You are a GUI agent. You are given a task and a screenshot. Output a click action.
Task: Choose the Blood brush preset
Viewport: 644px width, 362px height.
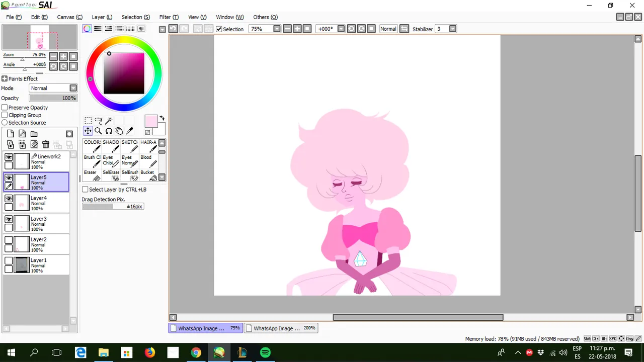coord(148,161)
